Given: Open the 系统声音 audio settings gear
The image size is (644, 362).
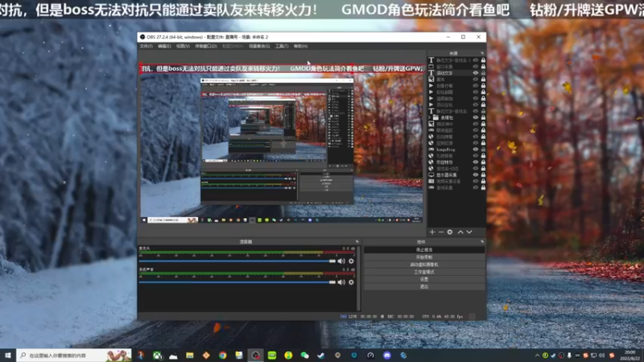Looking at the screenshot, I should tap(351, 282).
